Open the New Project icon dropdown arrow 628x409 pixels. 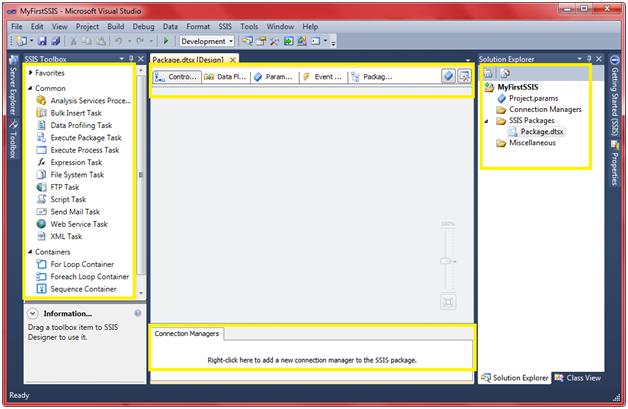(31, 41)
